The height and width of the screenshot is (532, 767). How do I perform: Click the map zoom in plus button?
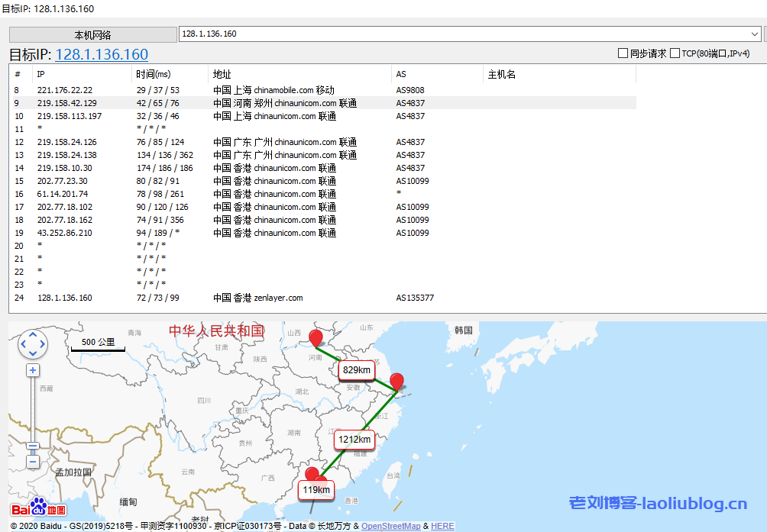pyautogui.click(x=33, y=370)
